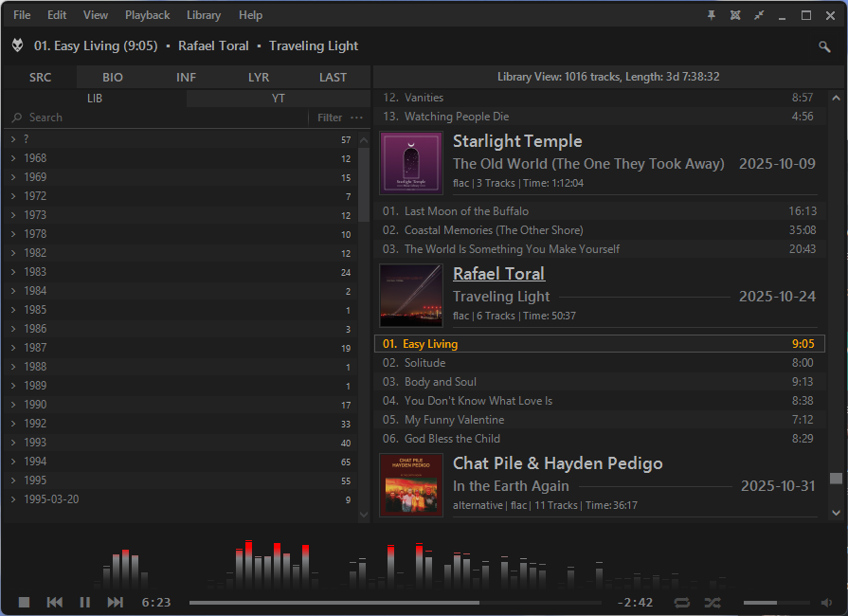The width and height of the screenshot is (848, 616).
Task: Select the track God Bless the Child
Action: pos(599,439)
